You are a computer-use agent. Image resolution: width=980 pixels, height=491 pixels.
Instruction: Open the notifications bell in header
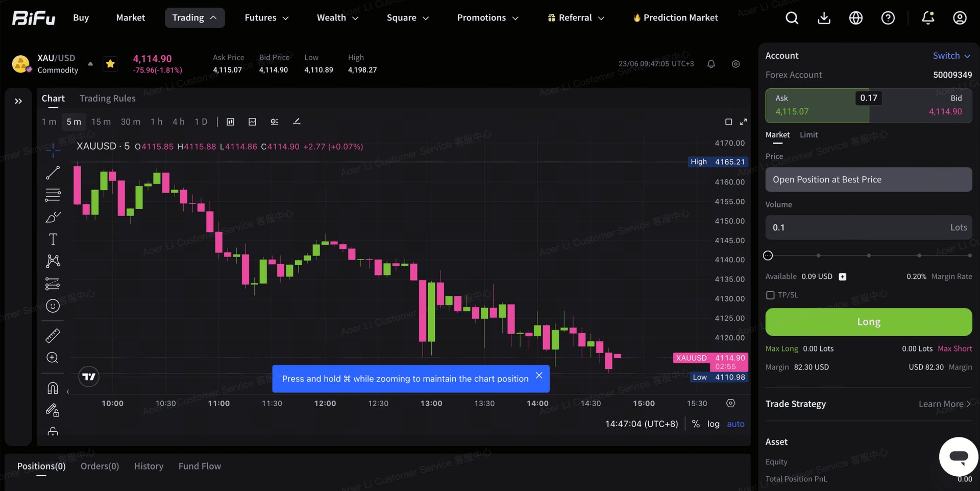click(x=928, y=18)
